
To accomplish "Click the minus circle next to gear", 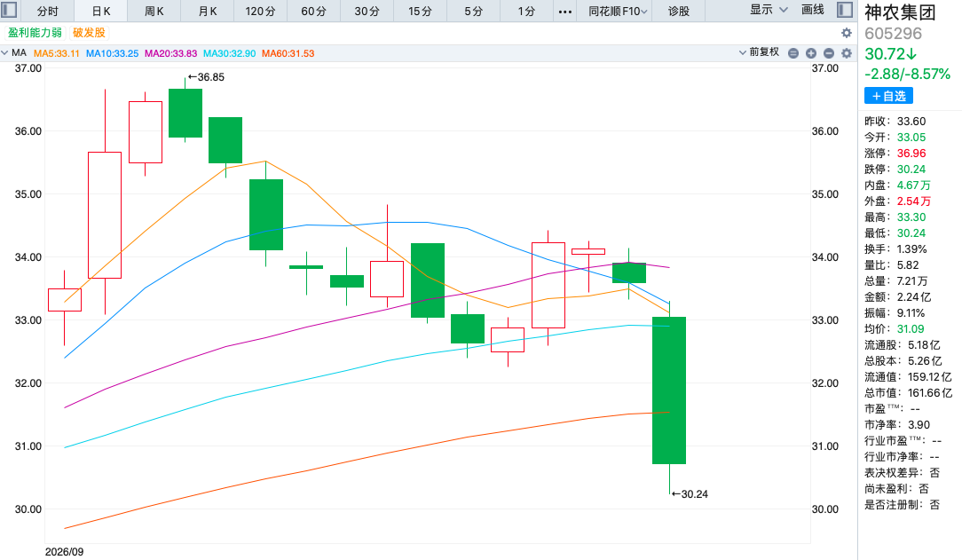I will pos(829,53).
